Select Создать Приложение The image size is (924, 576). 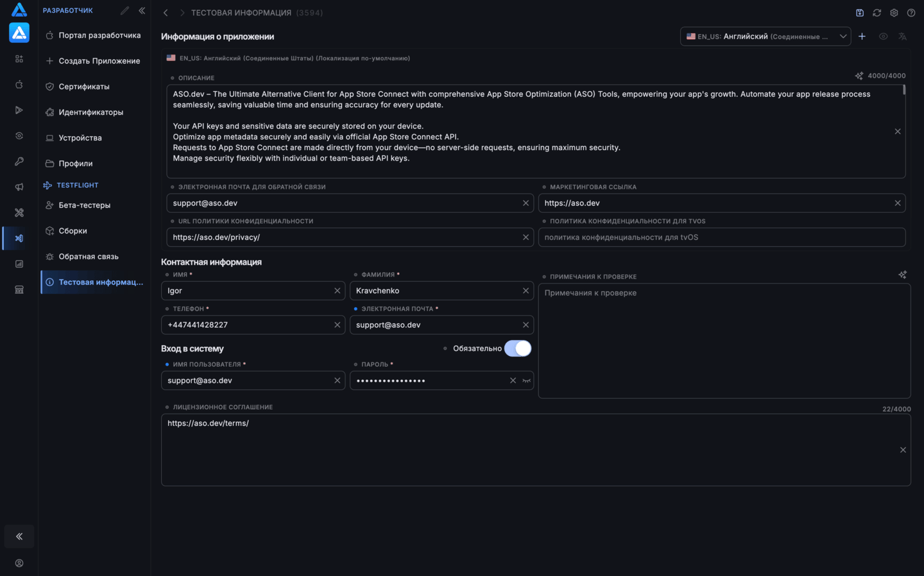click(94, 61)
